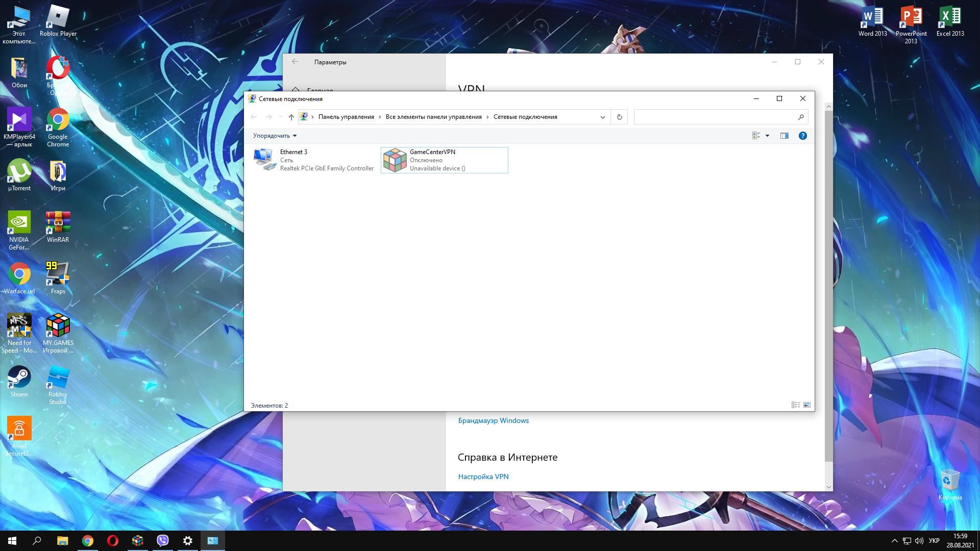Refresh the Network Connections address bar
The width and height of the screenshot is (980, 551).
click(x=619, y=117)
